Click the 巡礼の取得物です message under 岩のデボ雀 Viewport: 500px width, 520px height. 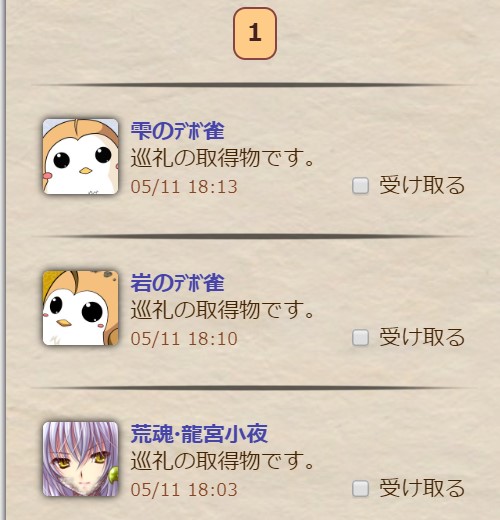tap(222, 309)
